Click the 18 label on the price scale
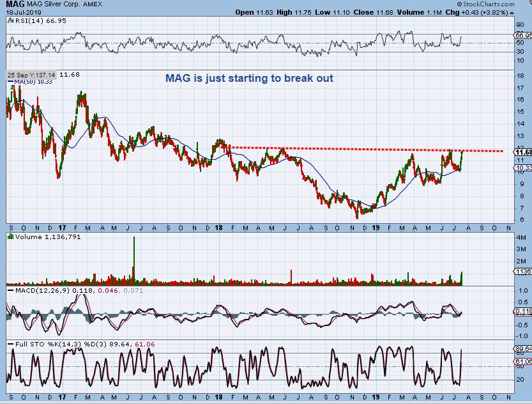The width and height of the screenshot is (532, 404). [x=520, y=76]
